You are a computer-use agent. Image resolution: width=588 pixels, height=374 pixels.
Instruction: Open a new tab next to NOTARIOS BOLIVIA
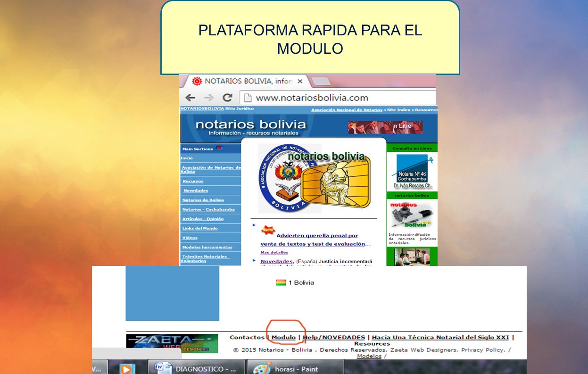322,81
